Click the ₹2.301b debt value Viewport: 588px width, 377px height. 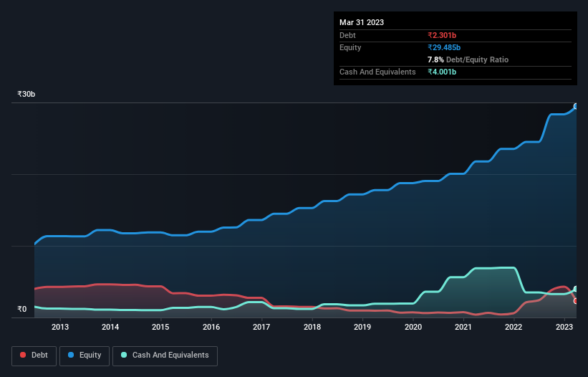[x=442, y=35]
